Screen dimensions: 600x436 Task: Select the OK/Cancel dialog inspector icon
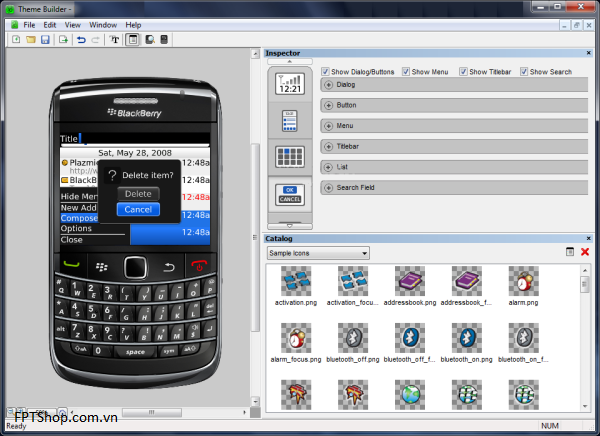(290, 194)
